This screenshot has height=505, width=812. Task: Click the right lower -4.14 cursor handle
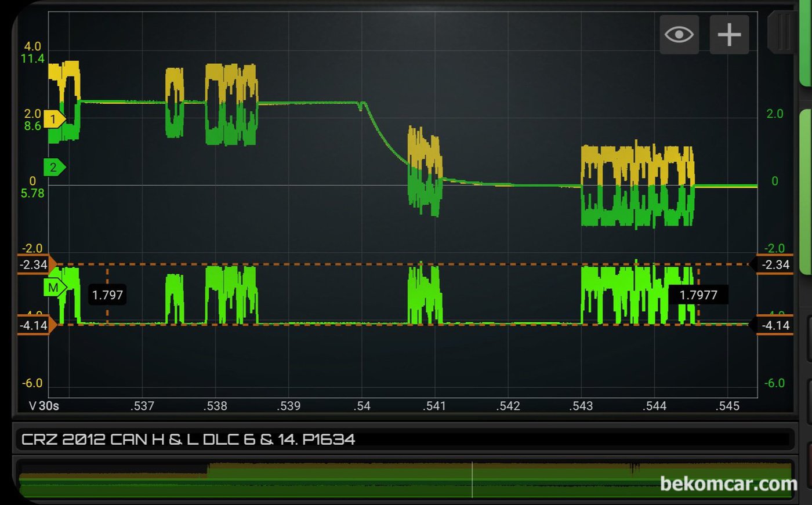point(774,325)
